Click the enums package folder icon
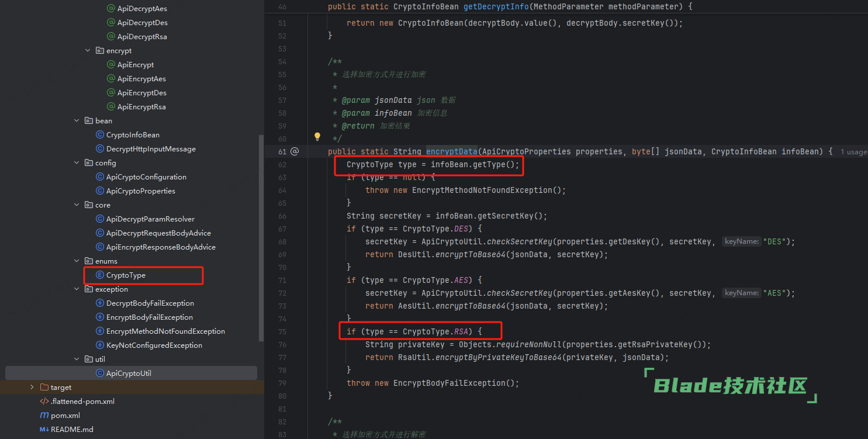The image size is (868, 439). [x=89, y=261]
